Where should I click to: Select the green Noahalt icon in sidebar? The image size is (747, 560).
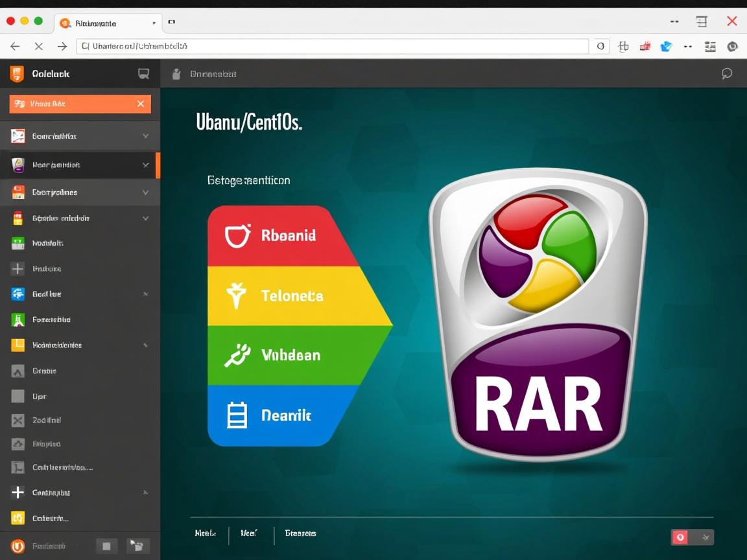point(16,243)
